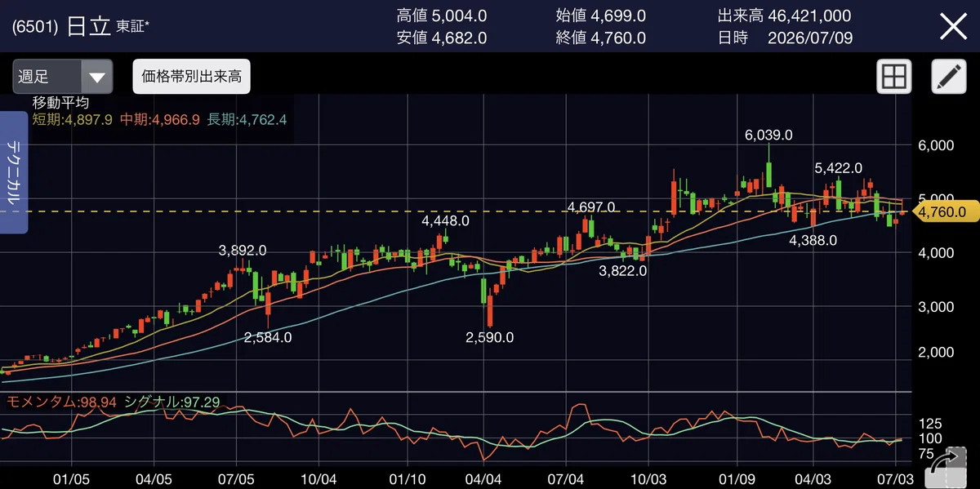This screenshot has width=980, height=489.
Task: Click the 移動平均 indicator label
Action: pos(60,103)
